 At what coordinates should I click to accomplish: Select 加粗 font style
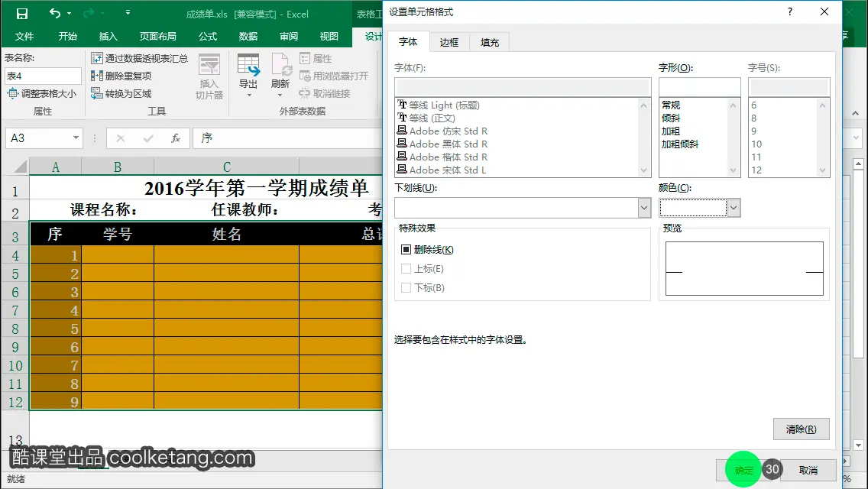[x=671, y=131]
